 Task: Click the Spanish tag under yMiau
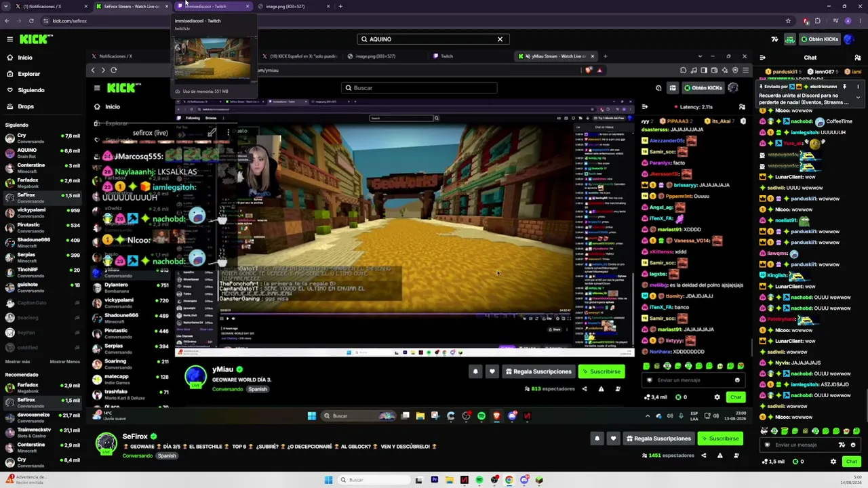coord(258,389)
